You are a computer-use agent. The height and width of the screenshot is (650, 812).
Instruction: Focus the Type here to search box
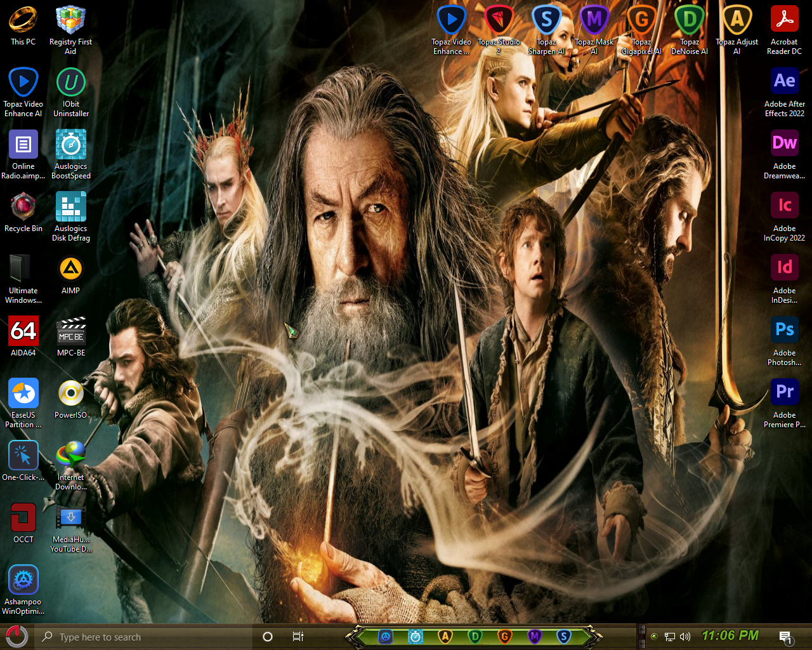tap(143, 637)
